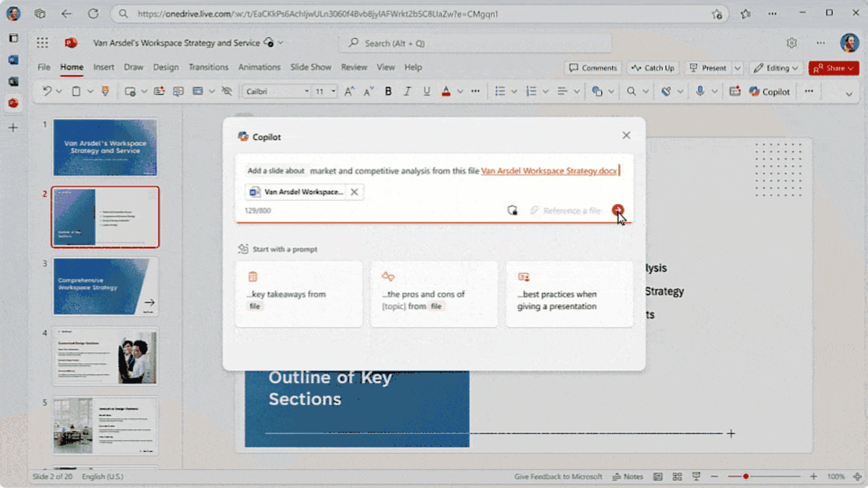
Task: Toggle Italic formatting
Action: [407, 91]
